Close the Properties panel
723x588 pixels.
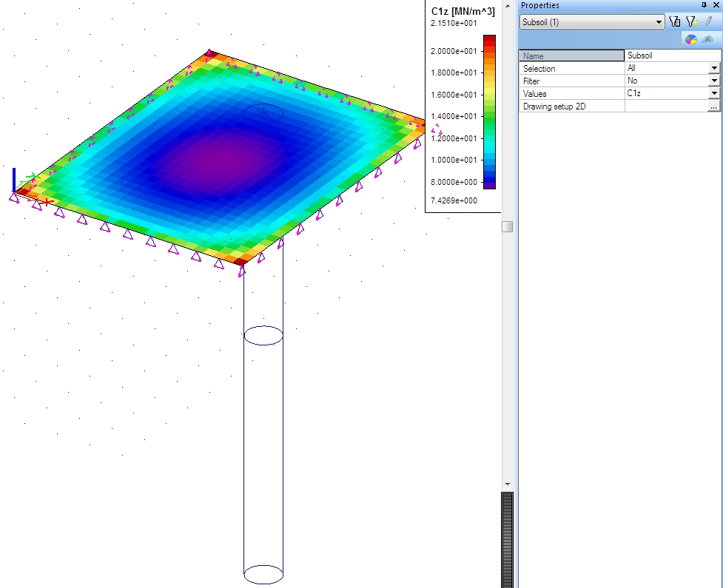pyautogui.click(x=716, y=5)
